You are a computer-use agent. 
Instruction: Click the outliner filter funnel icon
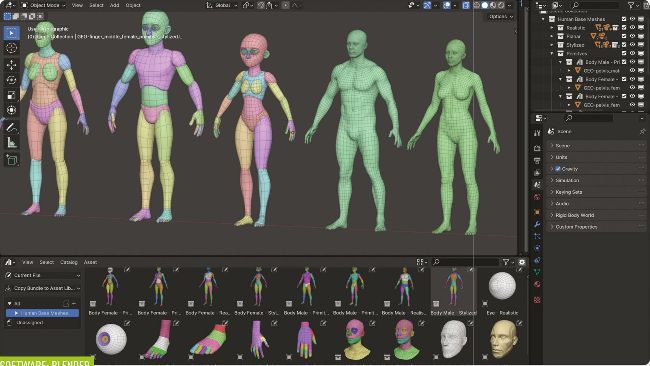click(x=631, y=5)
